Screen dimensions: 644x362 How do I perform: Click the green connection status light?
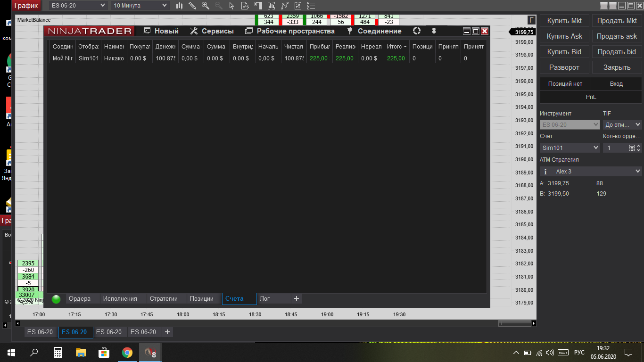click(56, 299)
